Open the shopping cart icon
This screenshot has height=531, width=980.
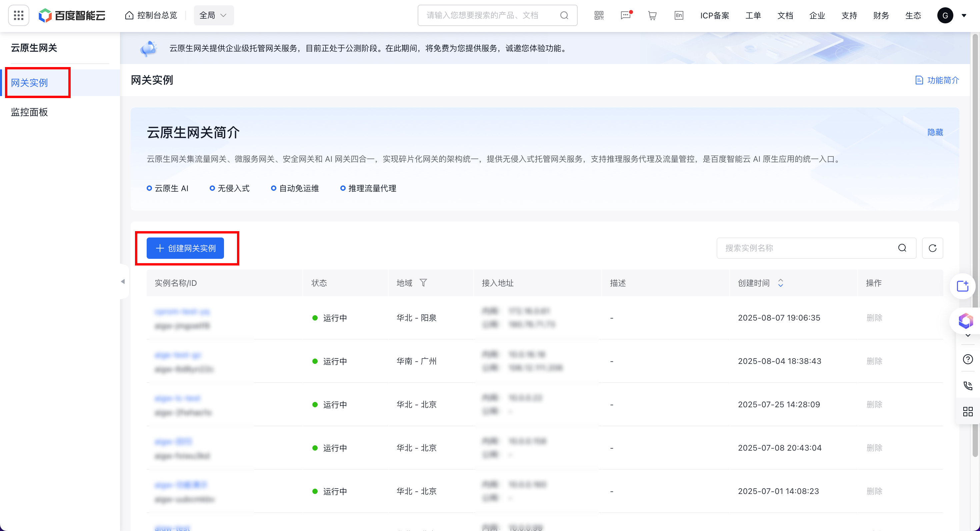click(x=652, y=15)
